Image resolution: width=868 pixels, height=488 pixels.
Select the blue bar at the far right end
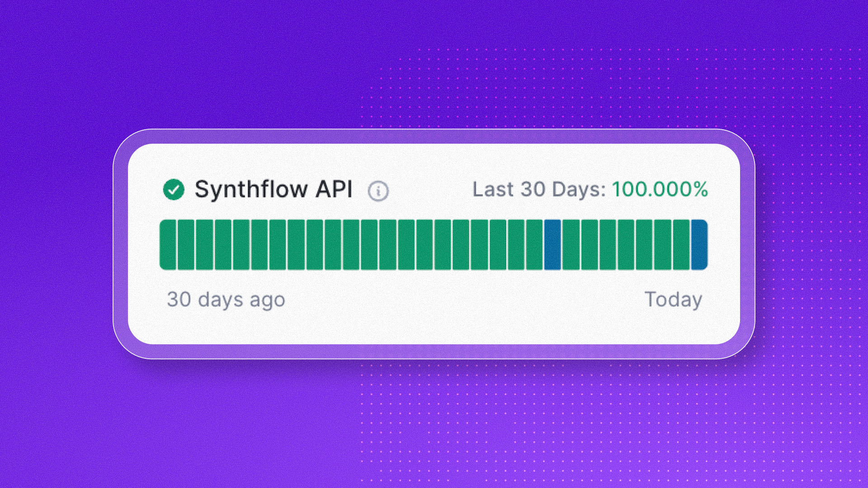click(x=699, y=244)
